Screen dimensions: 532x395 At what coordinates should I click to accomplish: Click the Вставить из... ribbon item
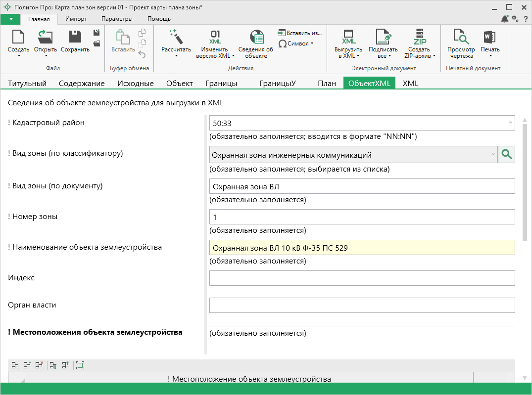point(300,33)
